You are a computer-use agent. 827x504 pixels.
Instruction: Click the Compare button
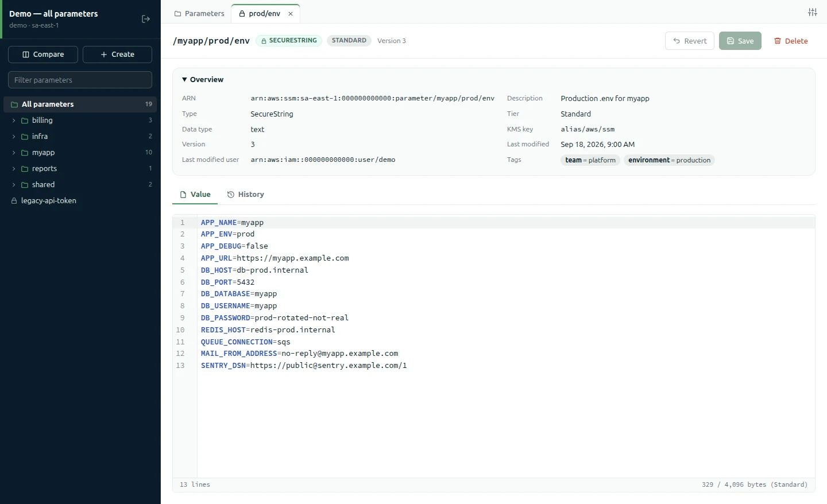pyautogui.click(x=43, y=55)
